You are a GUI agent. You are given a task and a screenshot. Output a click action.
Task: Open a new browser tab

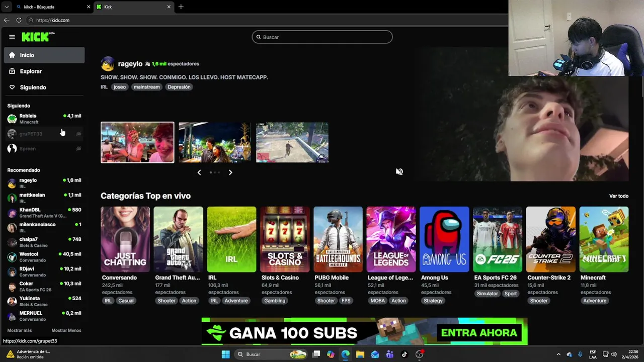[181, 7]
